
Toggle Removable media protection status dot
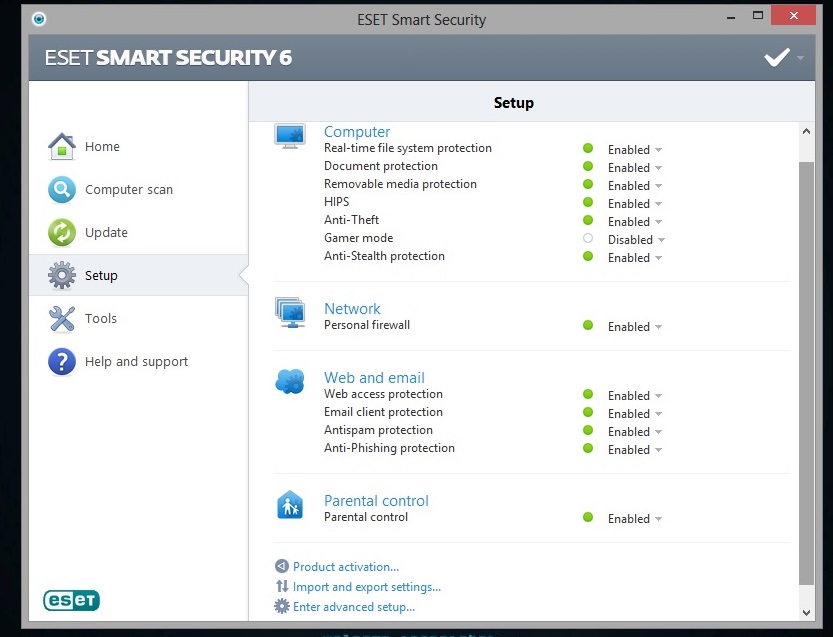point(588,184)
